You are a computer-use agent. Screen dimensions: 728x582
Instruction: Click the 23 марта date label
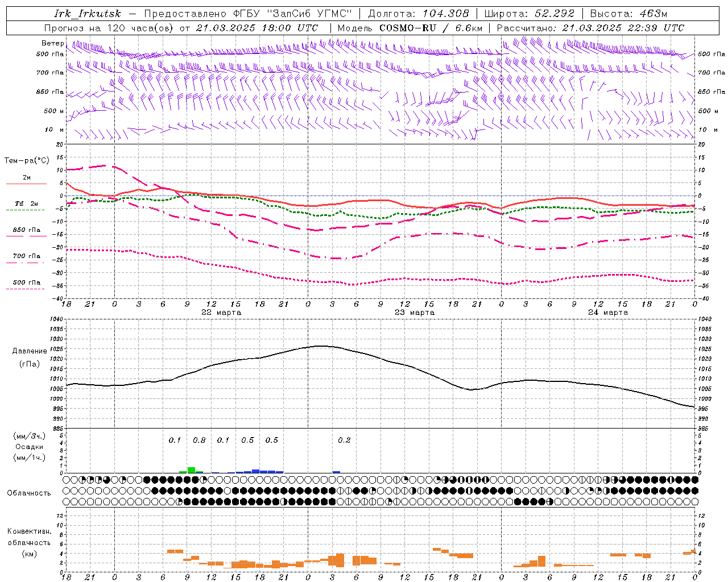tap(415, 313)
